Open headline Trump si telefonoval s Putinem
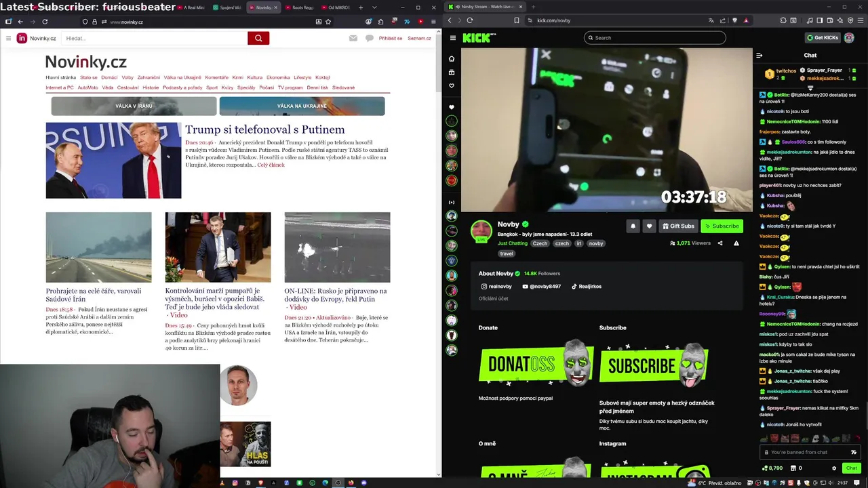The image size is (868, 488). click(x=265, y=129)
